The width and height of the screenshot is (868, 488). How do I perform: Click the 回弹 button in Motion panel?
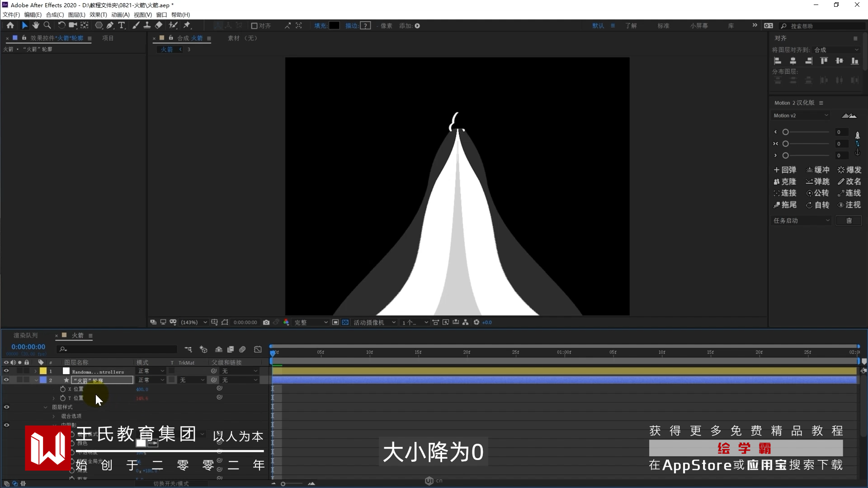(x=785, y=170)
